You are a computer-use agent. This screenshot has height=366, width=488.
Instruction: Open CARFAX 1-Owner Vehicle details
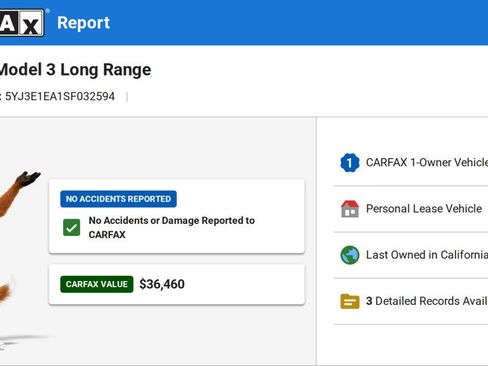[x=427, y=163]
